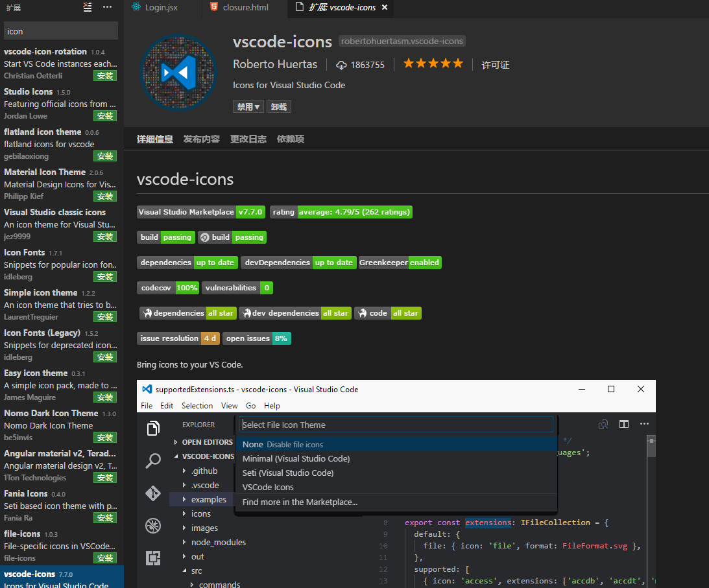This screenshot has width=709, height=588.
Task: Open the Help menu in embedded window
Action: click(x=272, y=406)
